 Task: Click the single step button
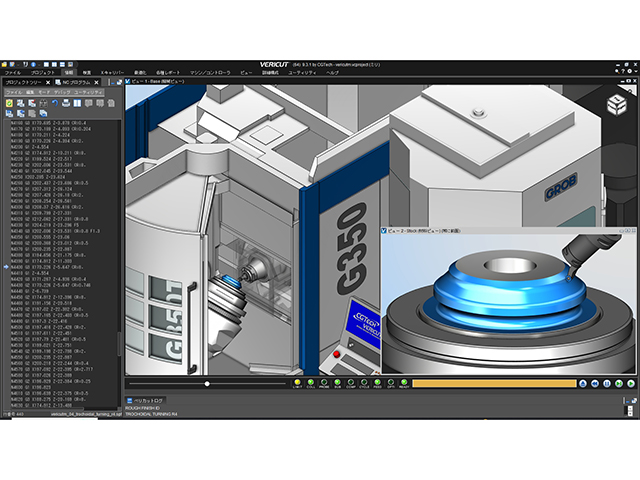pos(619,384)
